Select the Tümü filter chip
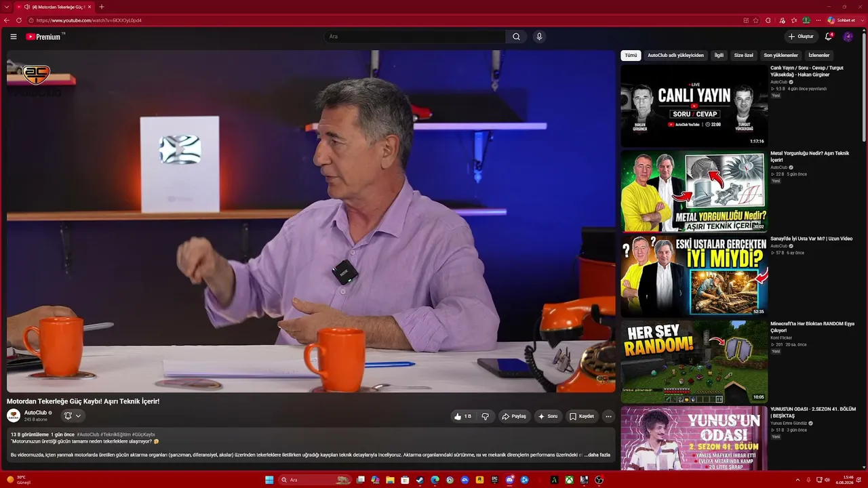 (631, 56)
